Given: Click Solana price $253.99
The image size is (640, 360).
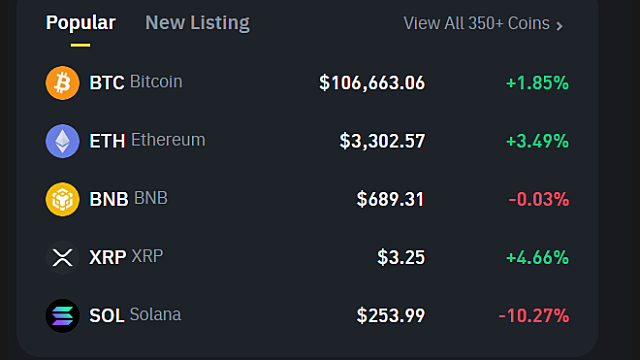Looking at the screenshot, I should pos(391,316).
